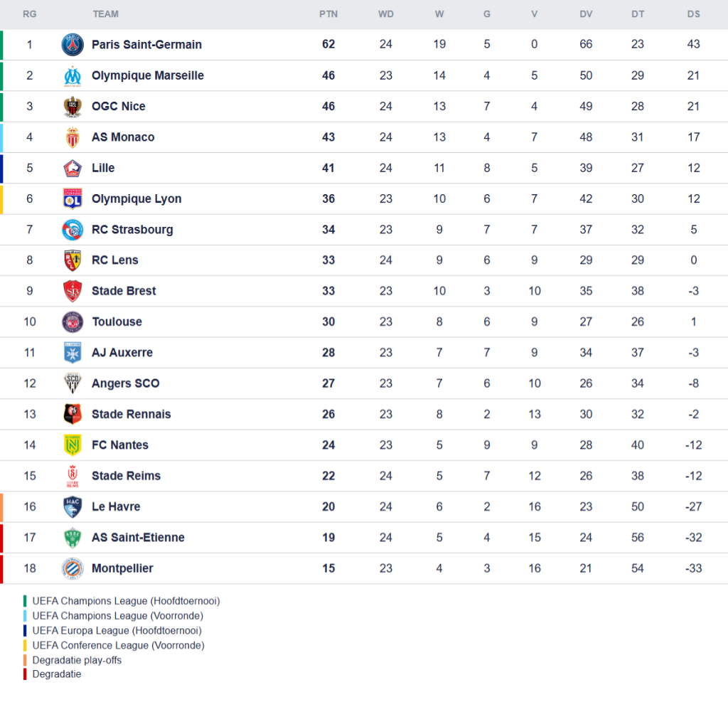This screenshot has width=728, height=712.
Task: Click the RC Strasbourg club logo
Action: (x=73, y=230)
